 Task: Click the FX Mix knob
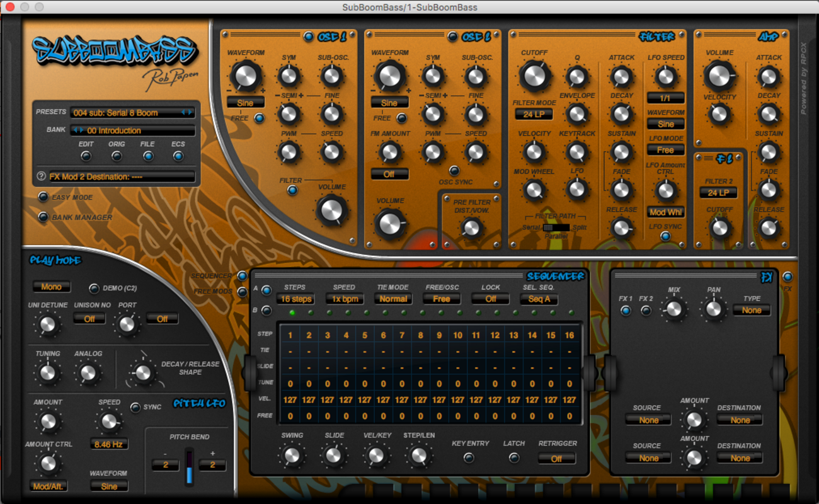(674, 309)
